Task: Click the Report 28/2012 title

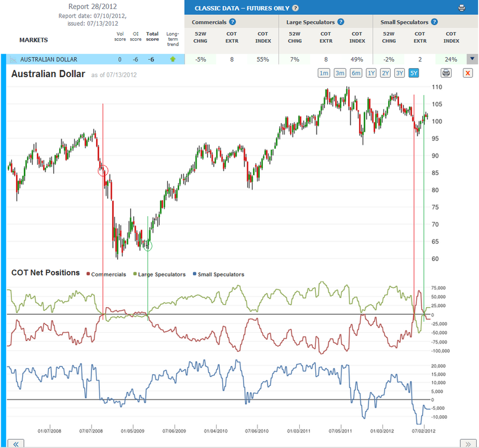Action: pos(93,7)
